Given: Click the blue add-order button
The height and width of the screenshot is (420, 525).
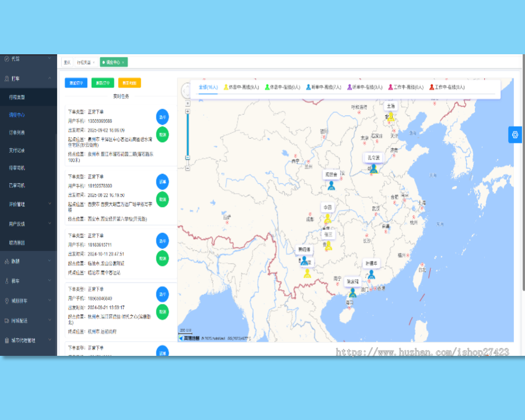Looking at the screenshot, I should 76,83.
